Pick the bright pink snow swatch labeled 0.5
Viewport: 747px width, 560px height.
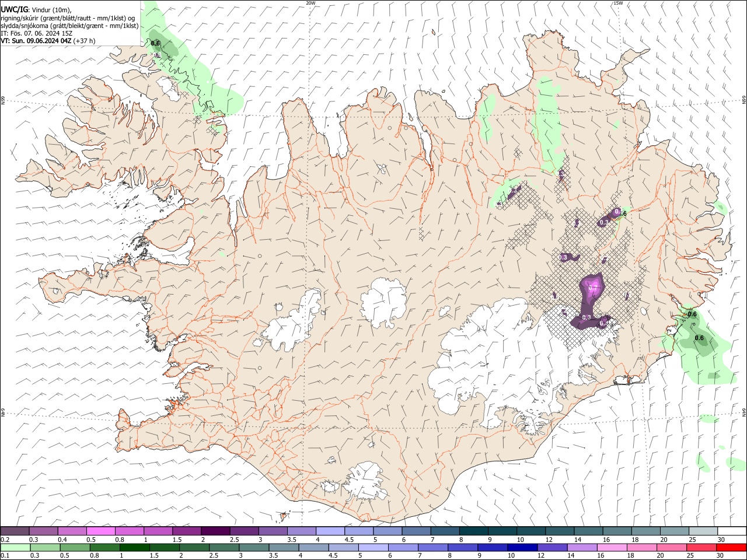(100, 531)
